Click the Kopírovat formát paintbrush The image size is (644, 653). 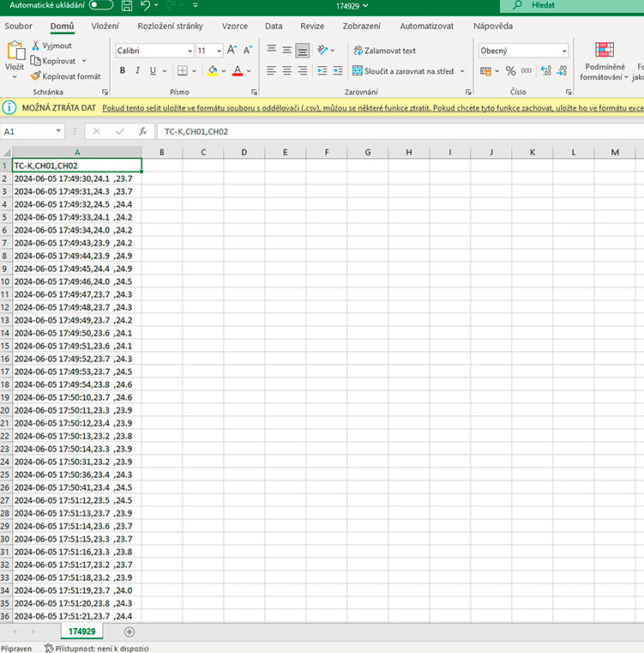click(x=35, y=76)
